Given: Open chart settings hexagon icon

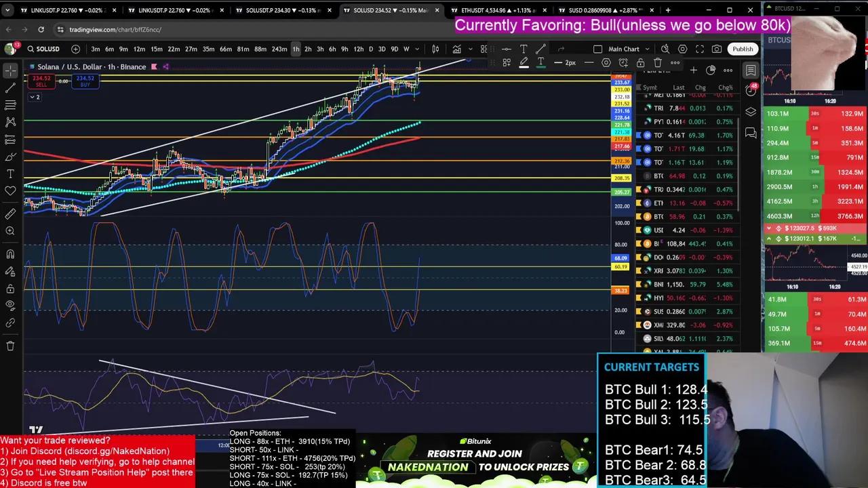Looking at the screenshot, I should point(682,49).
